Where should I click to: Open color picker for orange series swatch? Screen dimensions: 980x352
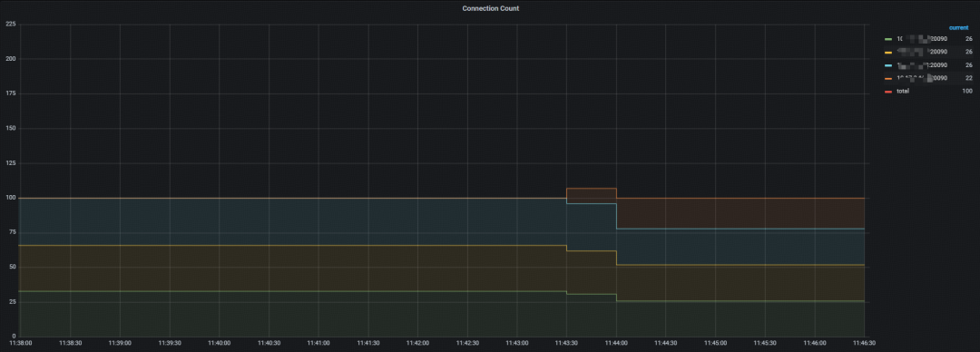tap(888, 79)
